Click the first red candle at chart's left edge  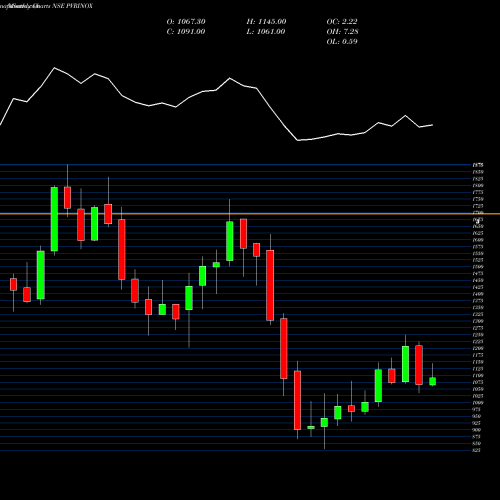pyautogui.click(x=13, y=284)
